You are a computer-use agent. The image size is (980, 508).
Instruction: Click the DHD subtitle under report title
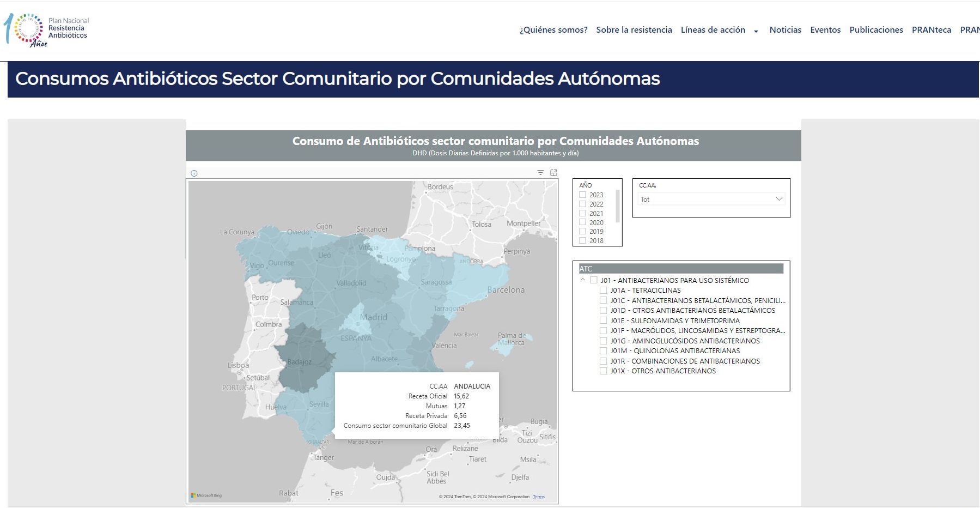(x=495, y=153)
